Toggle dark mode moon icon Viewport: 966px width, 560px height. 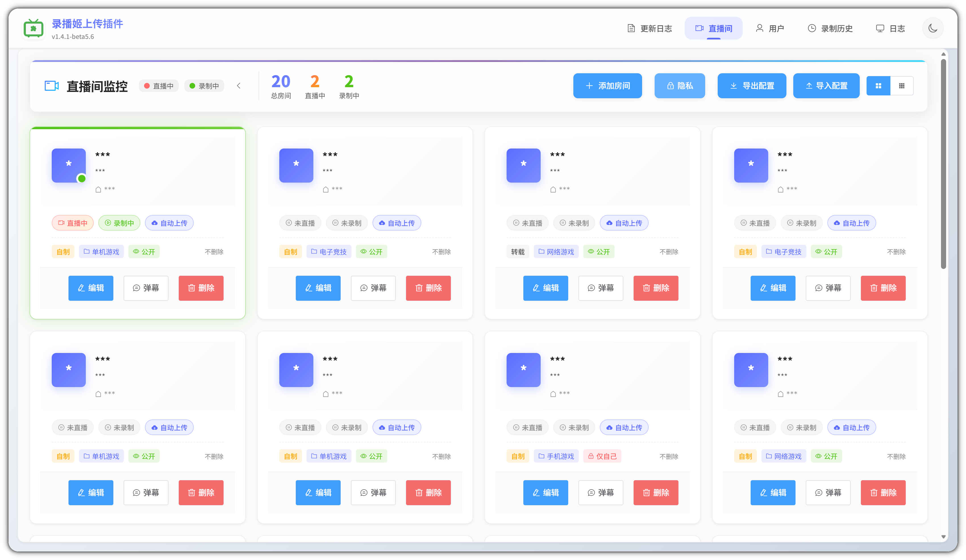(x=933, y=28)
